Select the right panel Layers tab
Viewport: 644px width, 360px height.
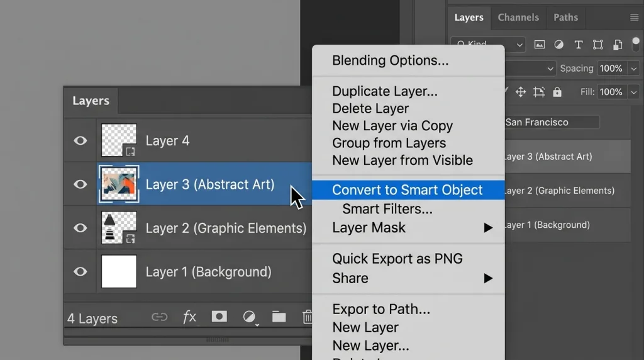coord(469,17)
